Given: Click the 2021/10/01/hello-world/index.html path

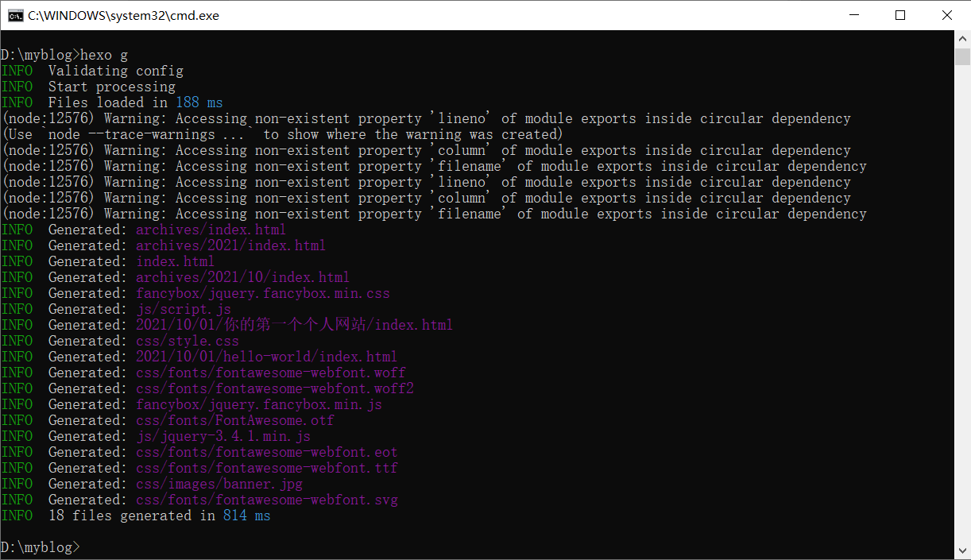Looking at the screenshot, I should point(266,357).
